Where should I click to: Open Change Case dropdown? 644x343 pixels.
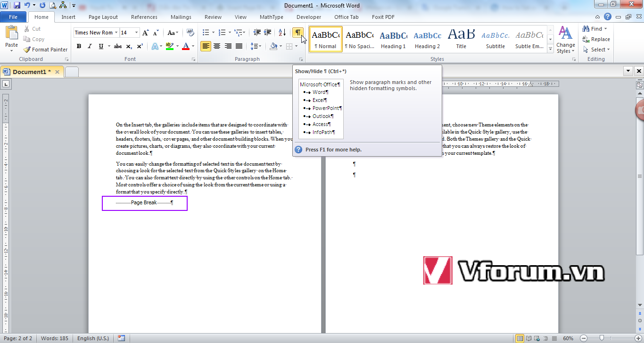[173, 33]
